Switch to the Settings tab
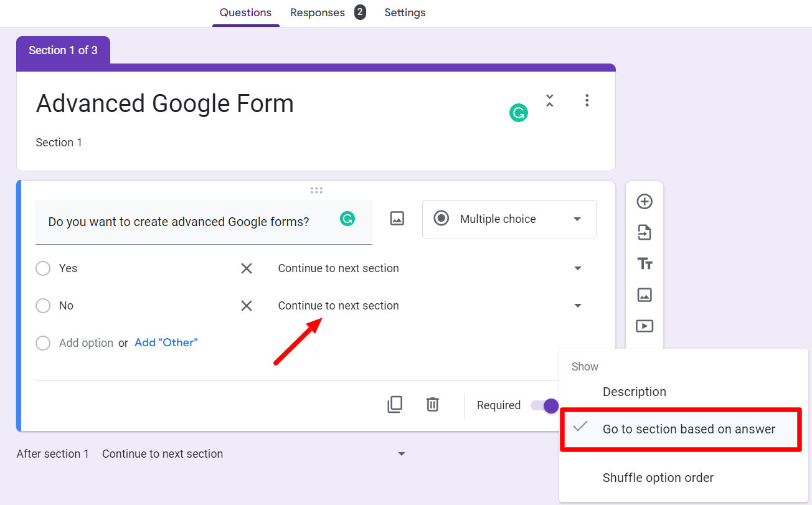The image size is (812, 505). (x=405, y=12)
